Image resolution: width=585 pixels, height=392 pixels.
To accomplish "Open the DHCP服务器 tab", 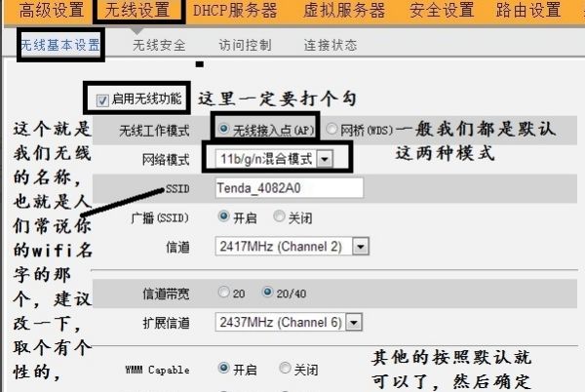I will pos(235,10).
